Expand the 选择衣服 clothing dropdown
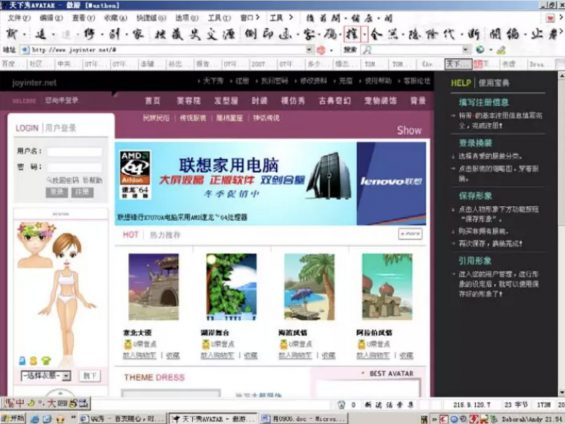 [66, 376]
